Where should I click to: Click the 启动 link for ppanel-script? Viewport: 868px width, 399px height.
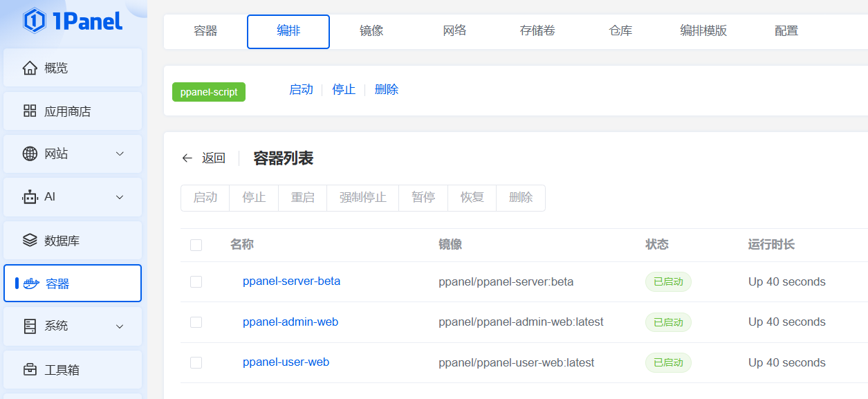point(301,90)
